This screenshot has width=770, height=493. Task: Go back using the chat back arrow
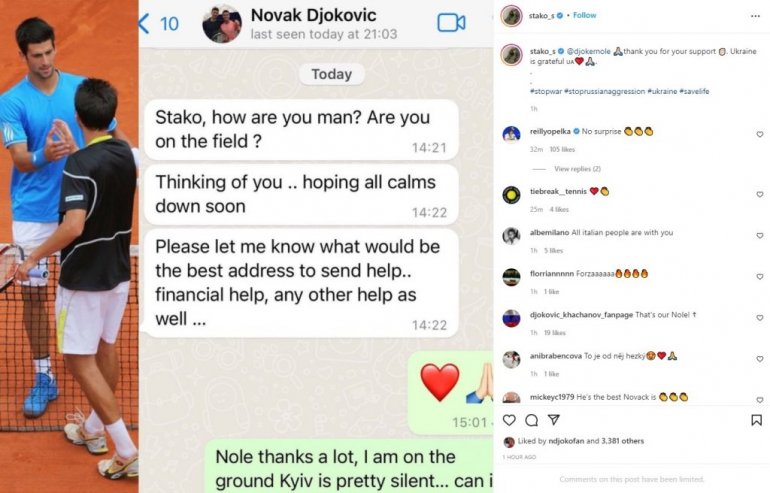[x=144, y=23]
